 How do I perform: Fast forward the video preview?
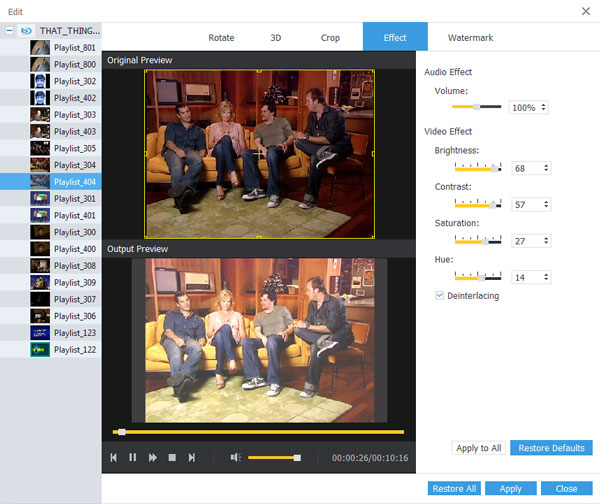click(x=152, y=457)
